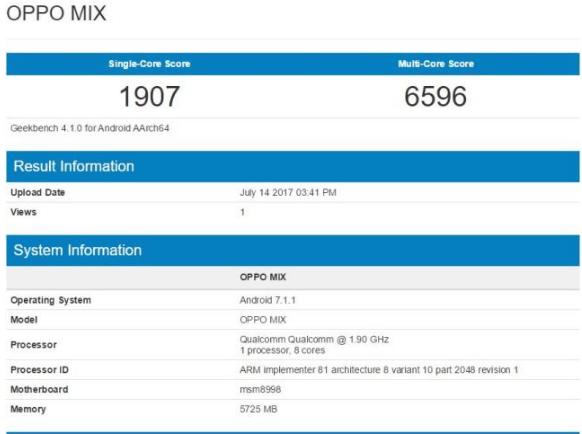Select the Memory row label
The height and width of the screenshot is (434, 582).
coord(28,409)
